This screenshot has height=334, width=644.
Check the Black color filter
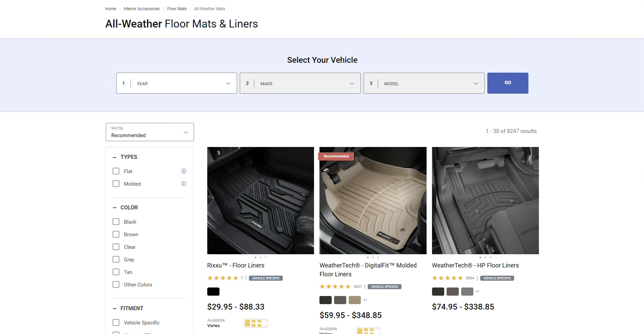pyautogui.click(x=116, y=222)
